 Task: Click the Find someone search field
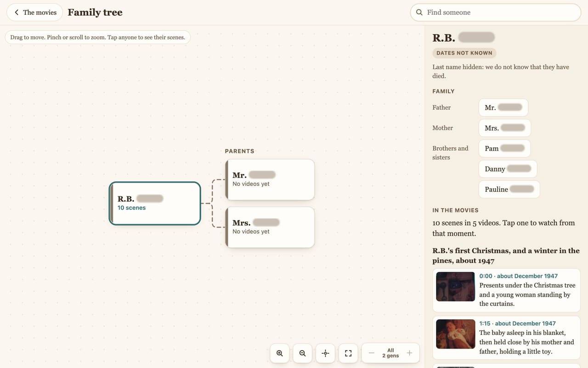coord(496,12)
